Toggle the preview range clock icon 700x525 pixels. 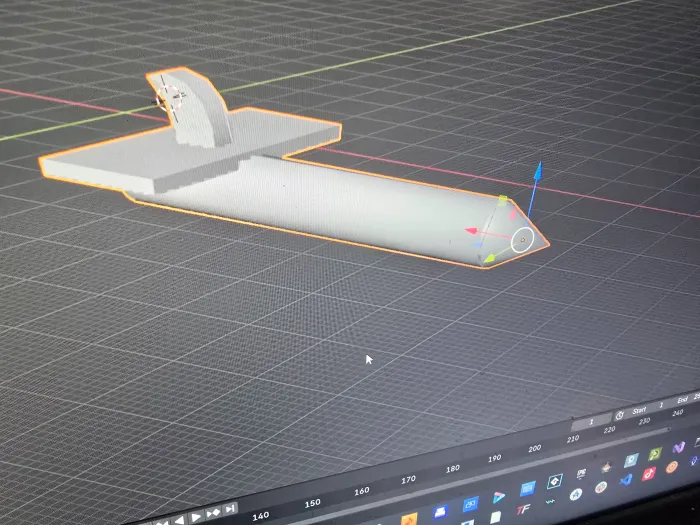[x=619, y=416]
